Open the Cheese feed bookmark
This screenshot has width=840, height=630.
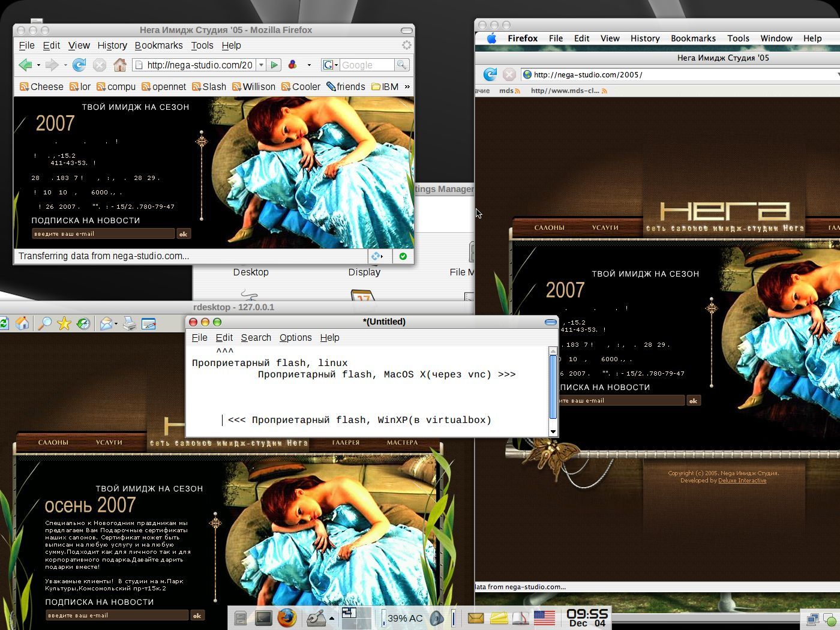pyautogui.click(x=41, y=86)
